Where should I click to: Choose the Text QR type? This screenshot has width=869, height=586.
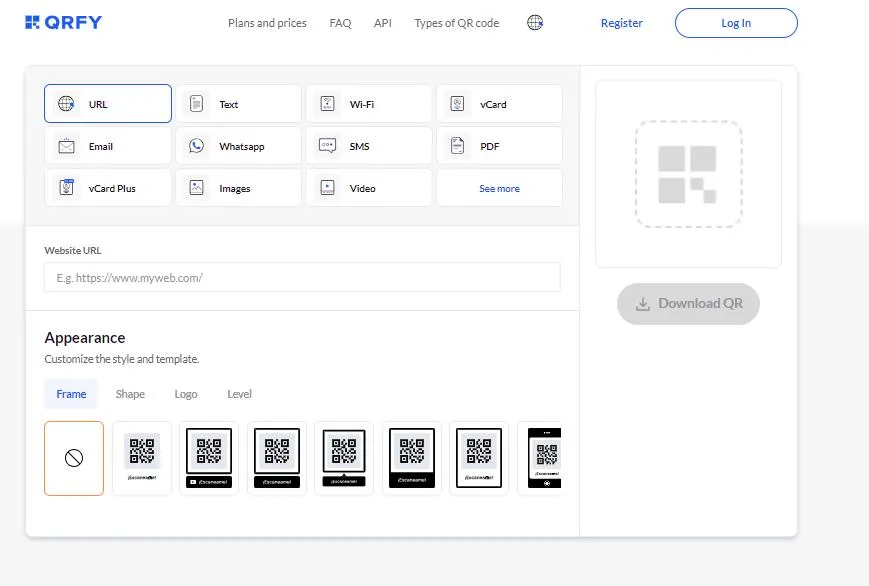pyautogui.click(x=238, y=104)
